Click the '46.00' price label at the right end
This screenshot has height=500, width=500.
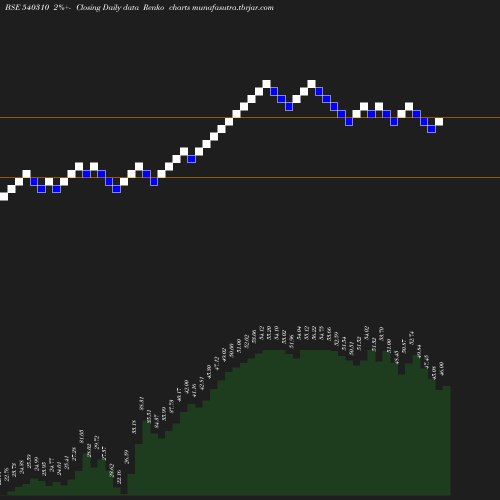point(442,369)
